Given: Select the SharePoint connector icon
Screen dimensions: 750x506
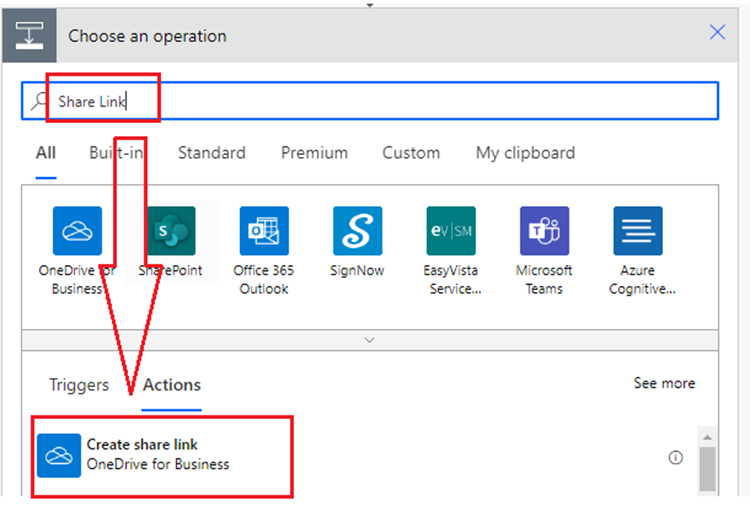Looking at the screenshot, I should click(171, 231).
